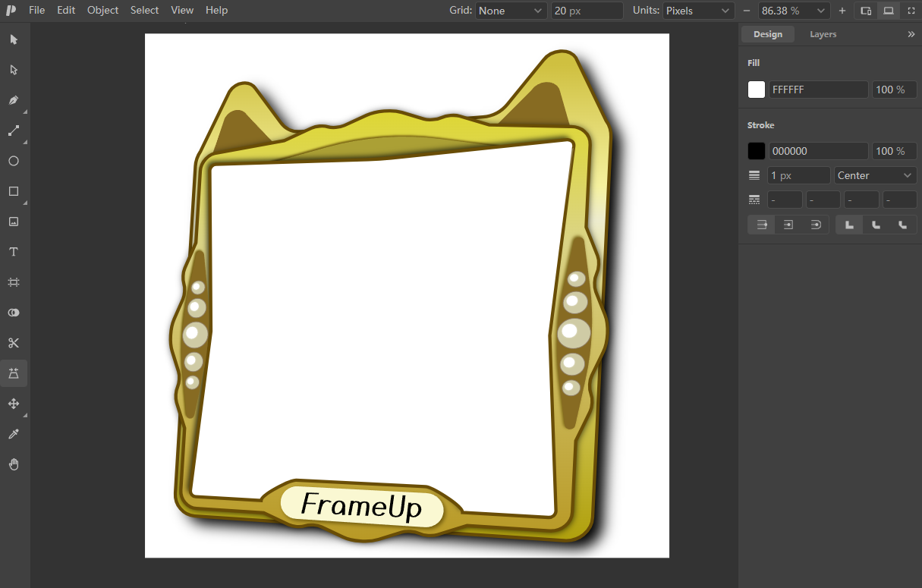The height and width of the screenshot is (588, 922).
Task: Zoom in with the plus button
Action: click(x=842, y=11)
